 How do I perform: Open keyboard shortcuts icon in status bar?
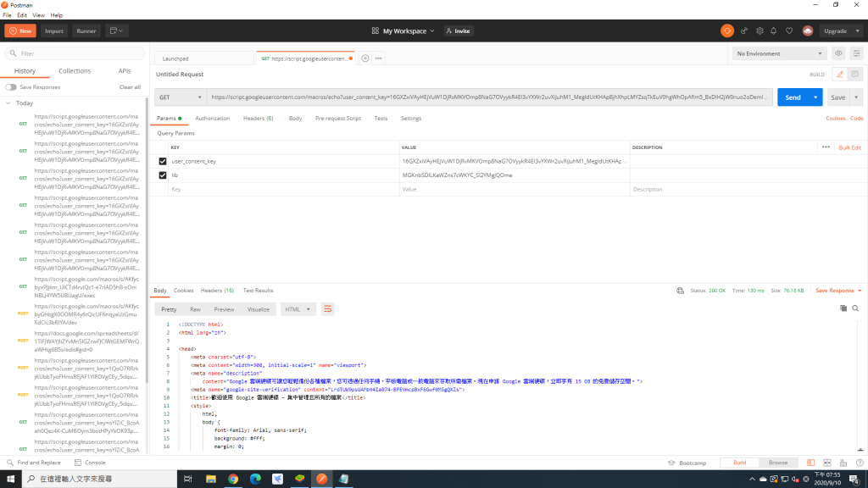[x=843, y=463]
